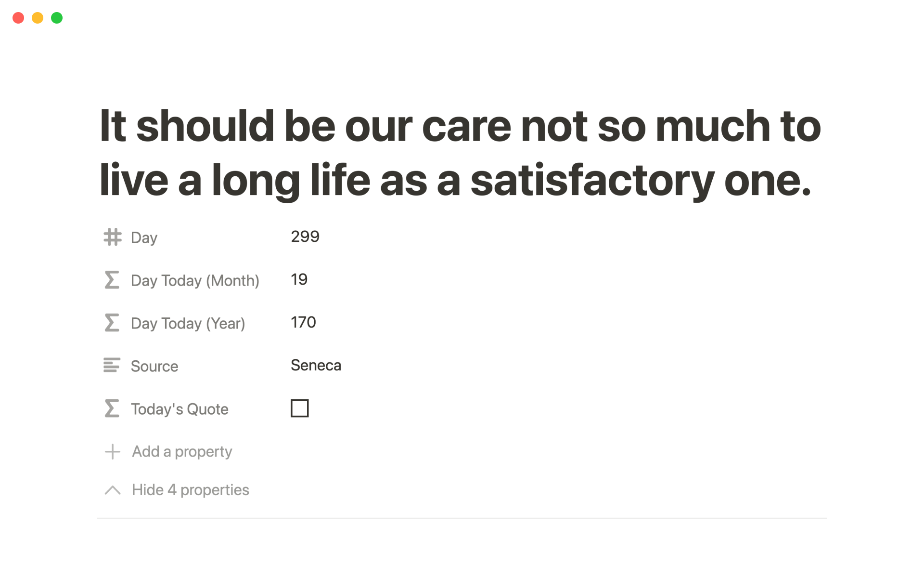Click the page title quote text

pyautogui.click(x=460, y=152)
